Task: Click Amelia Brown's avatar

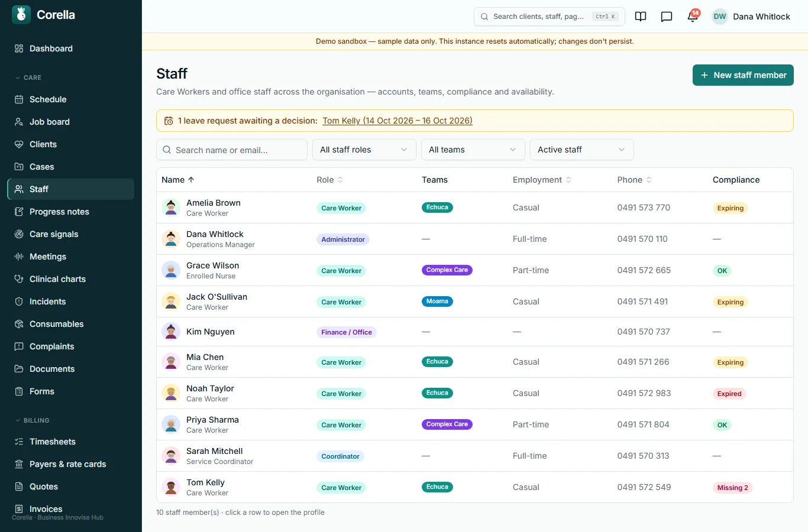Action: click(x=171, y=207)
